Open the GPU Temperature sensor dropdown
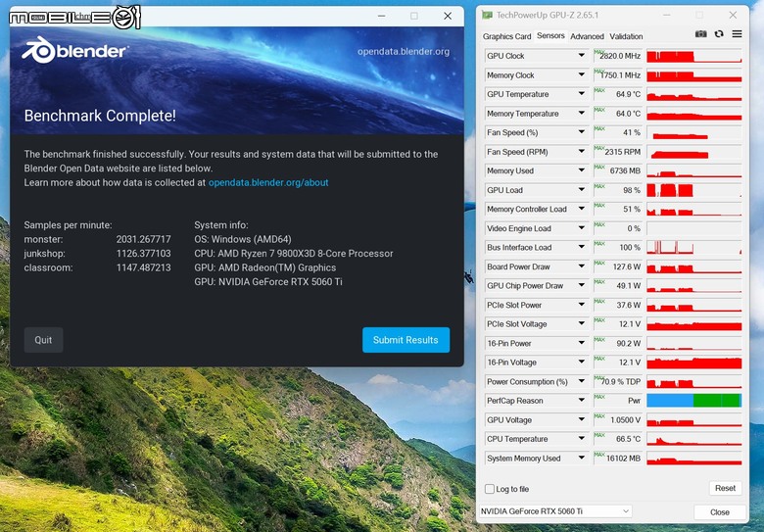This screenshot has height=532, width=764. point(581,94)
